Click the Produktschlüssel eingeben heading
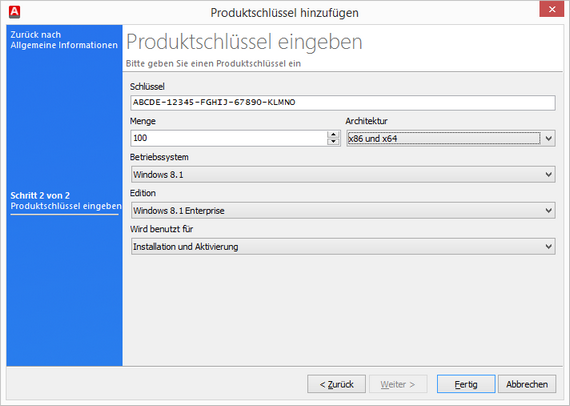 coord(244,42)
